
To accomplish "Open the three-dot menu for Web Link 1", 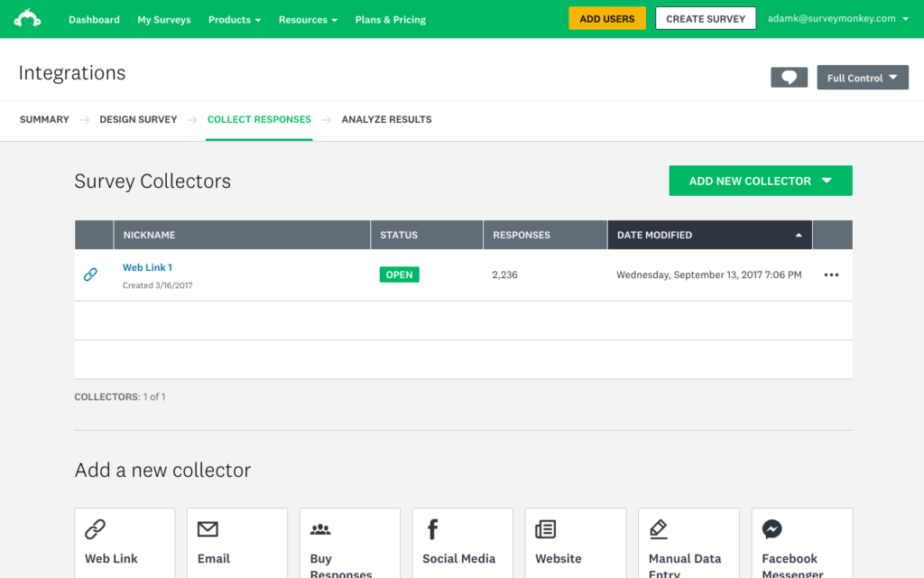I will (831, 275).
